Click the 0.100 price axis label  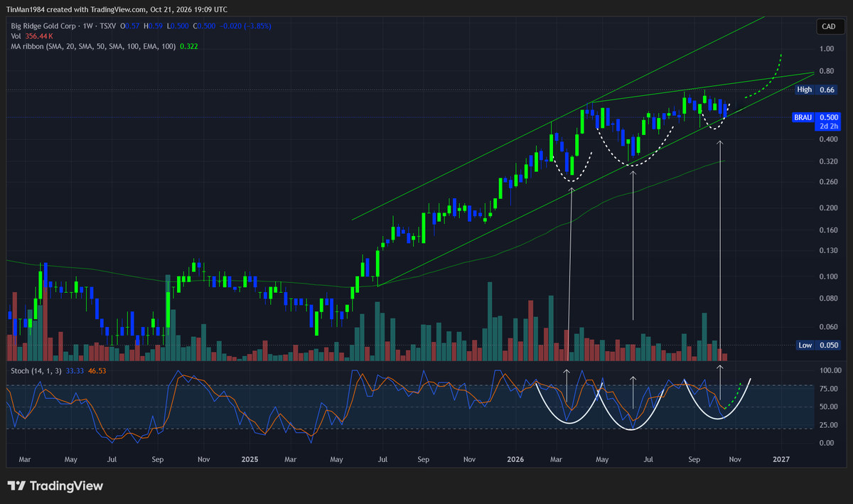point(829,277)
